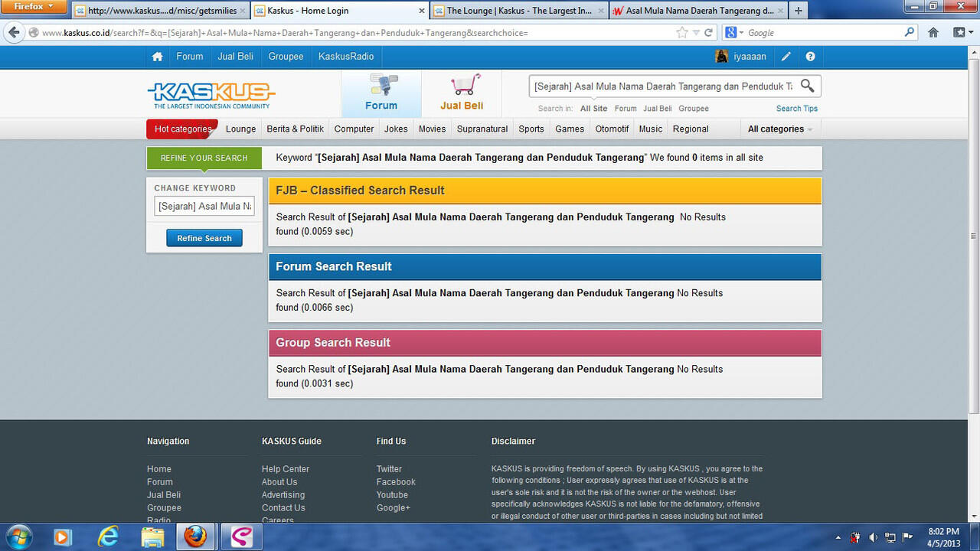Open Contact Us footer link
This screenshot has width=980, height=551.
click(283, 508)
